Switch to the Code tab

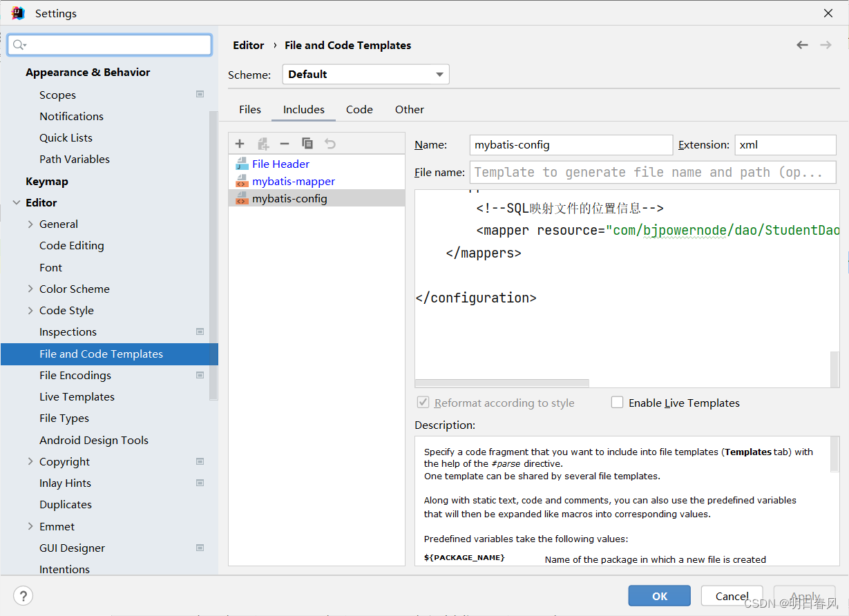(x=359, y=109)
